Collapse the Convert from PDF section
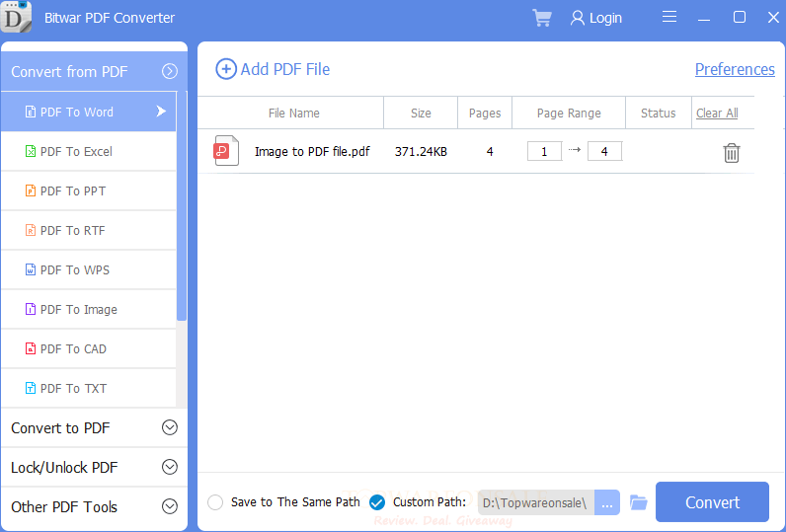Image resolution: width=786 pixels, height=532 pixels. pyautogui.click(x=170, y=71)
